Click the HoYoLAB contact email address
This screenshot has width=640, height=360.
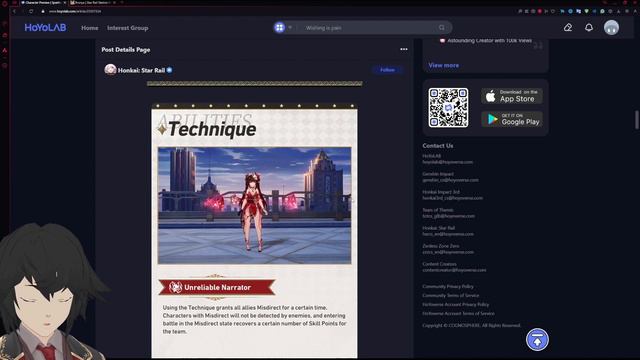(447, 162)
